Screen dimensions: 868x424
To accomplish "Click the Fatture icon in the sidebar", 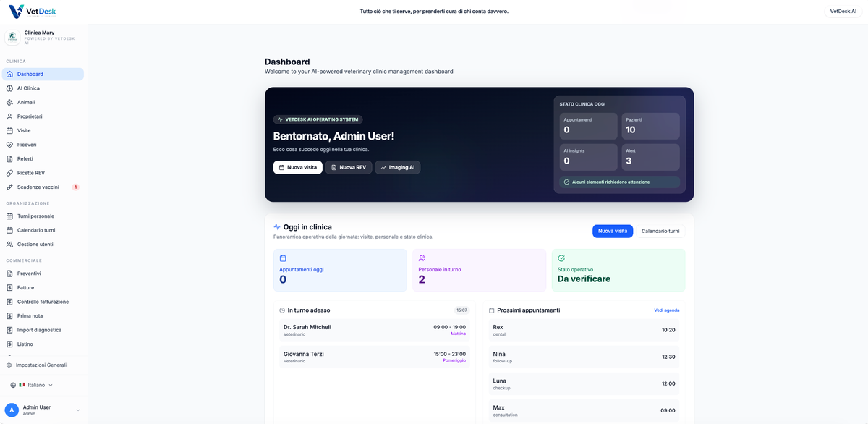I will pos(9,287).
